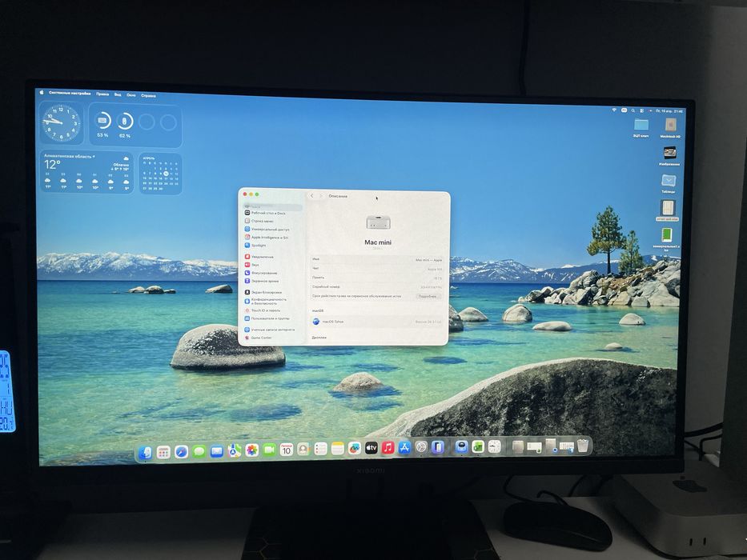The width and height of the screenshot is (747, 560).
Task: Click the macOS Tahoe row
Action: pos(376,322)
